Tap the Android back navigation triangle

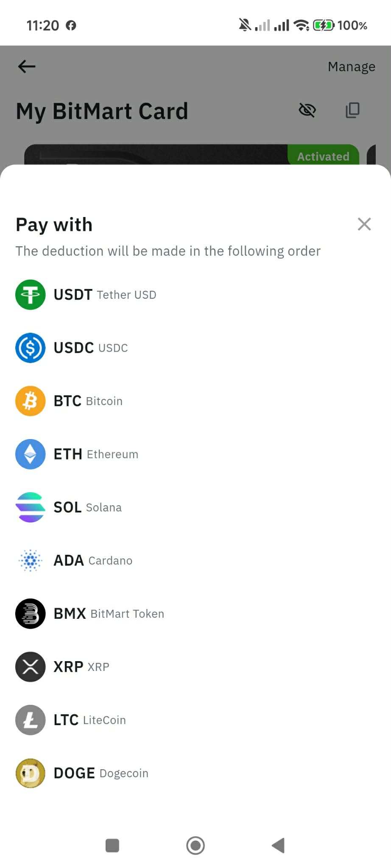278,845
